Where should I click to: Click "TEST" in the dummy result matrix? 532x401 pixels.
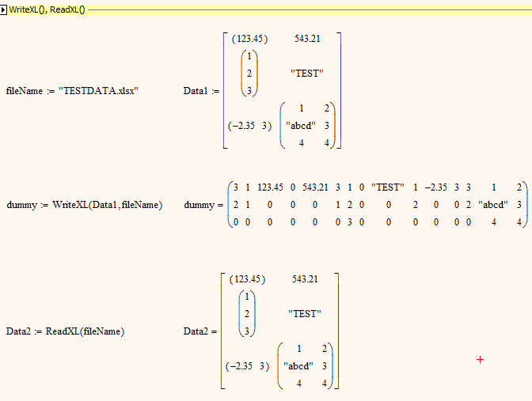tap(388, 187)
